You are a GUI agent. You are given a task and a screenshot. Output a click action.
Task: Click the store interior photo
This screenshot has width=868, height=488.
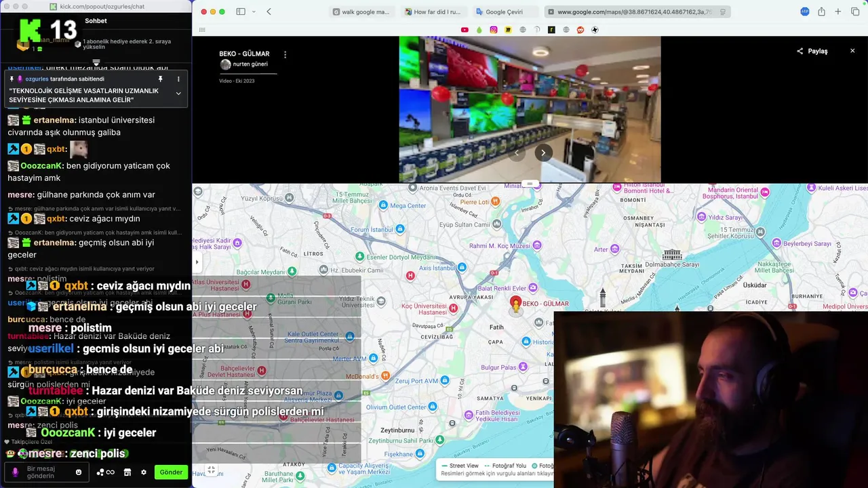click(x=530, y=109)
